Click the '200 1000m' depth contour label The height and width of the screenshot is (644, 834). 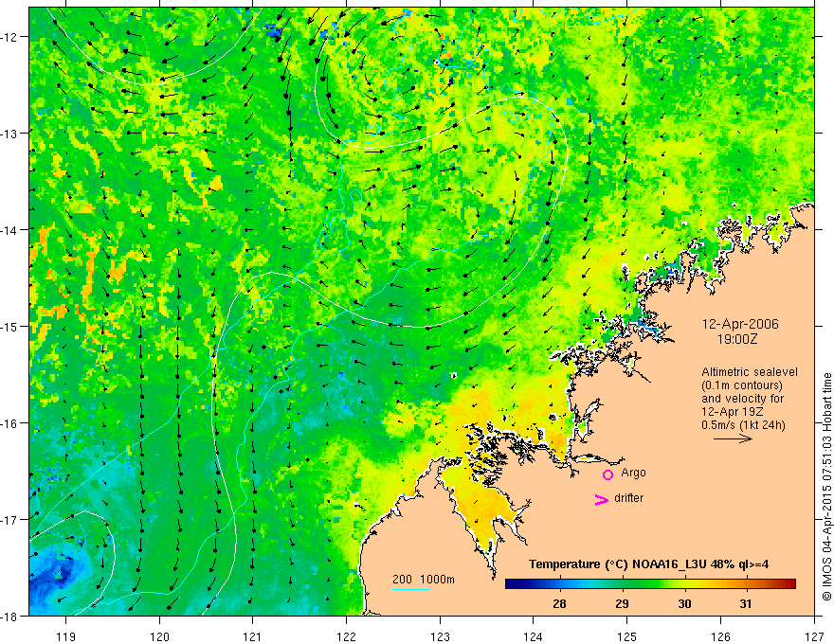[x=424, y=580]
